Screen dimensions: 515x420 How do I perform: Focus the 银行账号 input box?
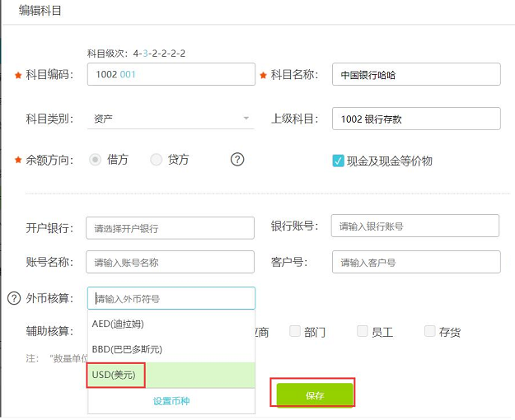coord(415,226)
